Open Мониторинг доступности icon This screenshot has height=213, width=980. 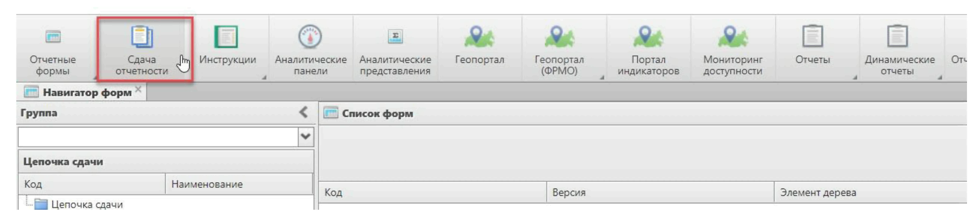point(732,37)
